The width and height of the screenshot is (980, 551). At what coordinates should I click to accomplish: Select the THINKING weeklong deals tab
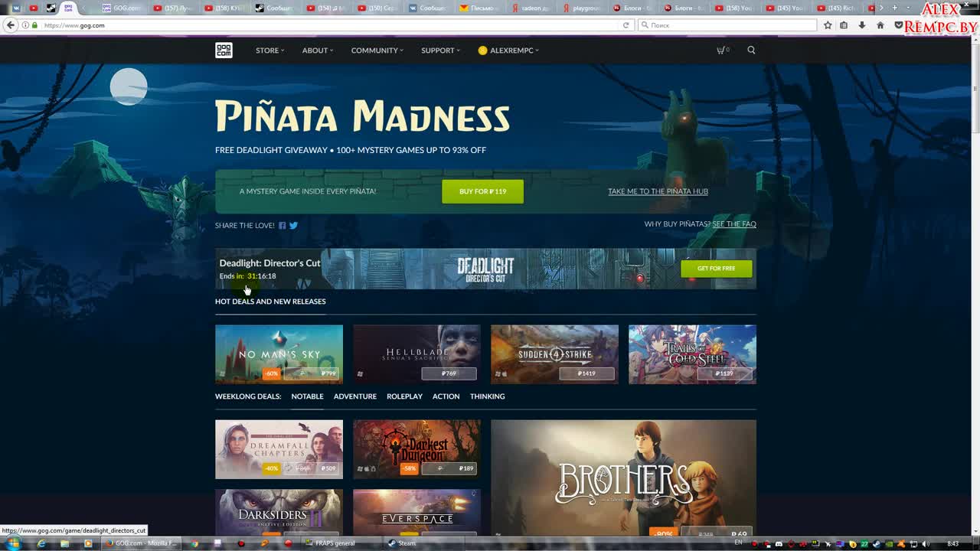click(x=487, y=396)
